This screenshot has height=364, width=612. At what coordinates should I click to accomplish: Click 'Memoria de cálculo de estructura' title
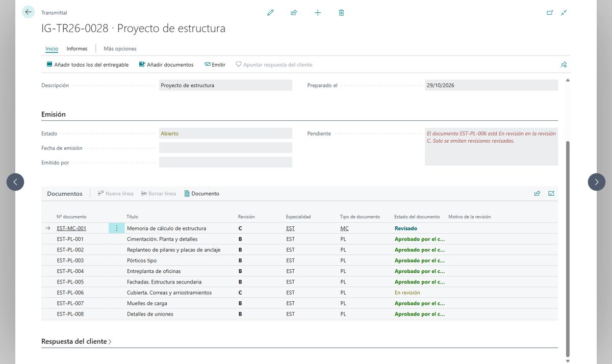166,228
